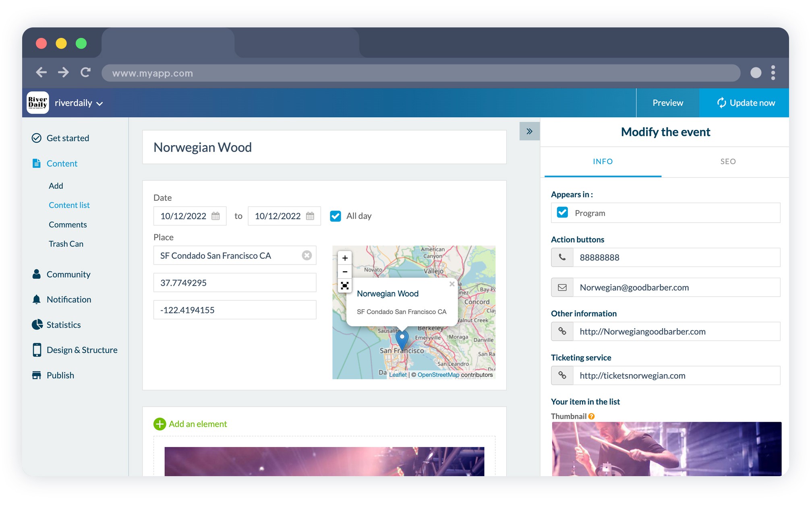Disable the Program checkbox
The image size is (812, 508).
(561, 212)
